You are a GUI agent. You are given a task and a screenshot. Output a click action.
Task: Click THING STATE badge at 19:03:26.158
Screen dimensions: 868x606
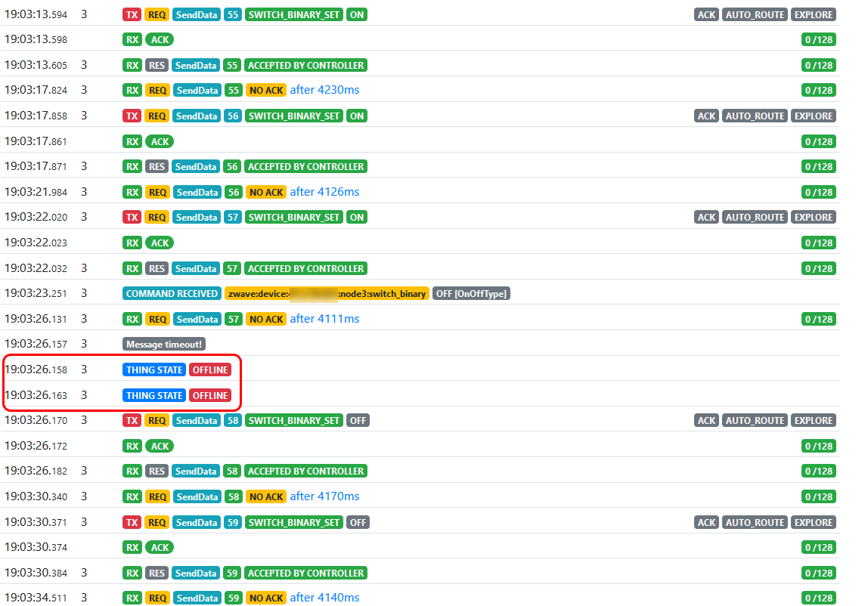154,369
